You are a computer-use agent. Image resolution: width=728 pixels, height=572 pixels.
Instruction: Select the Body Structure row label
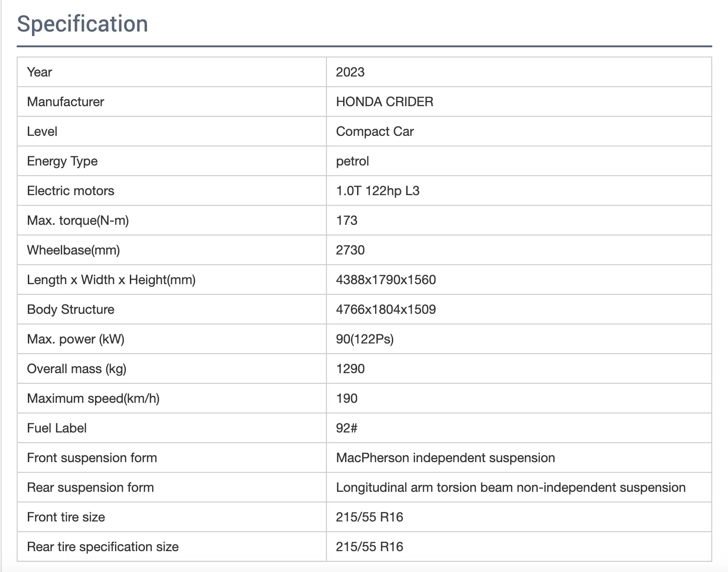(x=70, y=310)
